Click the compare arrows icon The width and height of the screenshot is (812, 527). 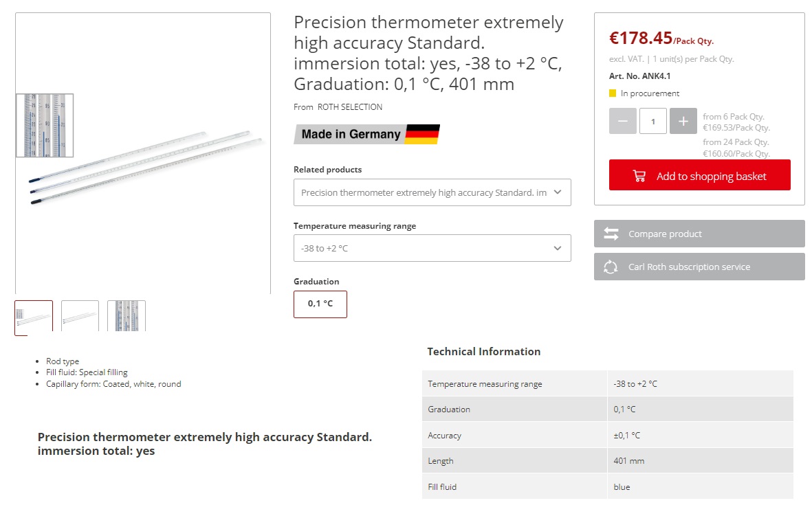(x=611, y=234)
